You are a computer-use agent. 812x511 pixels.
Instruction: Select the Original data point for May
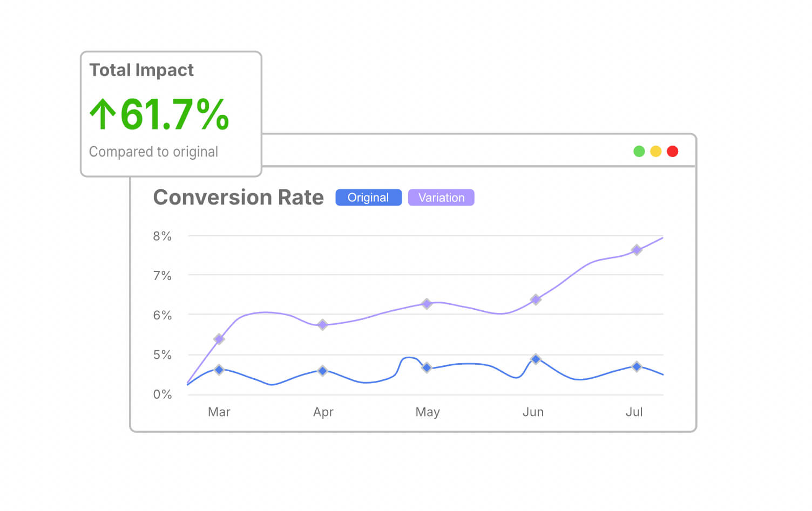point(427,367)
